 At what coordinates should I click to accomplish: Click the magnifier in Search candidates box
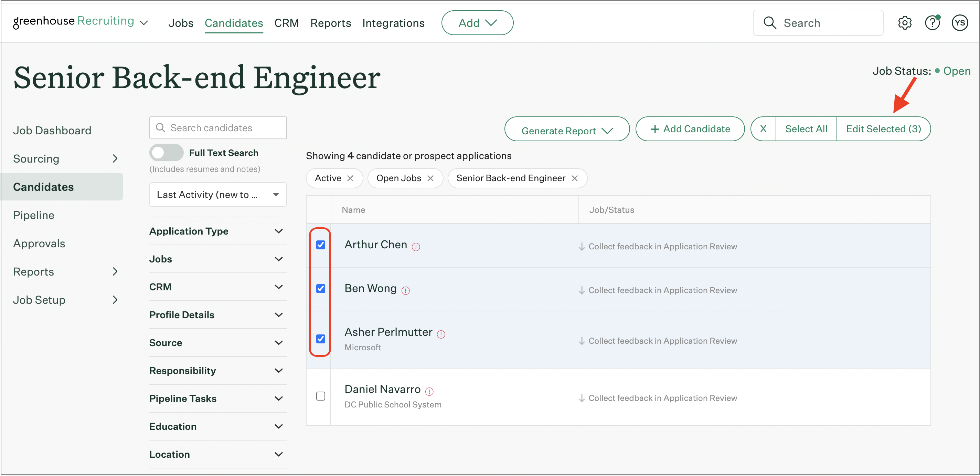point(161,128)
